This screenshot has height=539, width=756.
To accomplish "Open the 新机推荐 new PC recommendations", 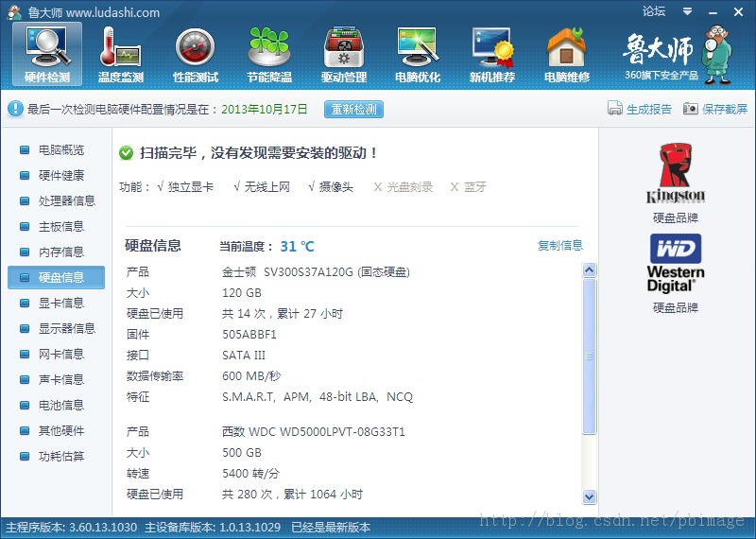I will pyautogui.click(x=491, y=55).
